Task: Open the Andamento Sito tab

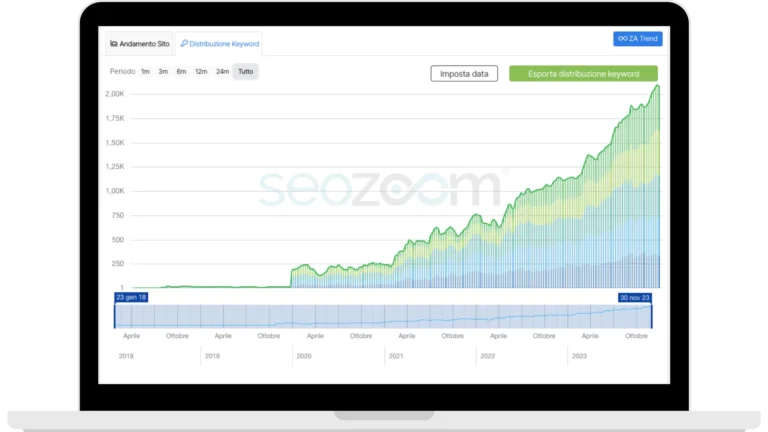Action: [140, 44]
